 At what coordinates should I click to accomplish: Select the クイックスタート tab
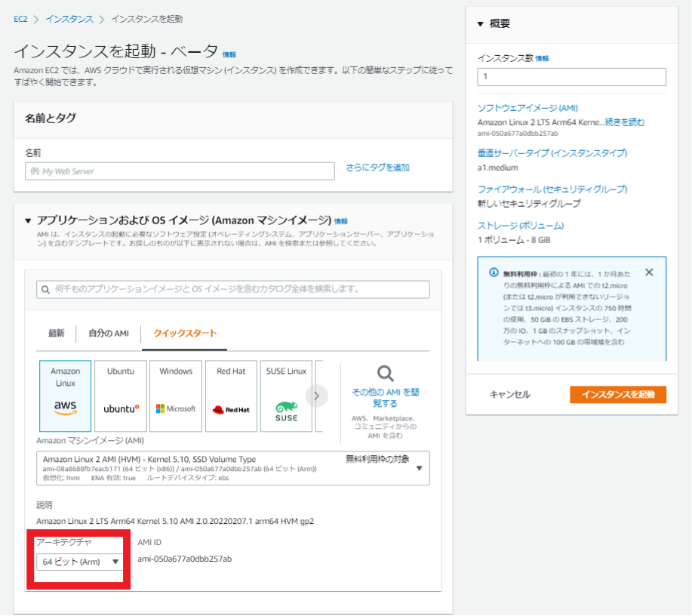tap(184, 334)
